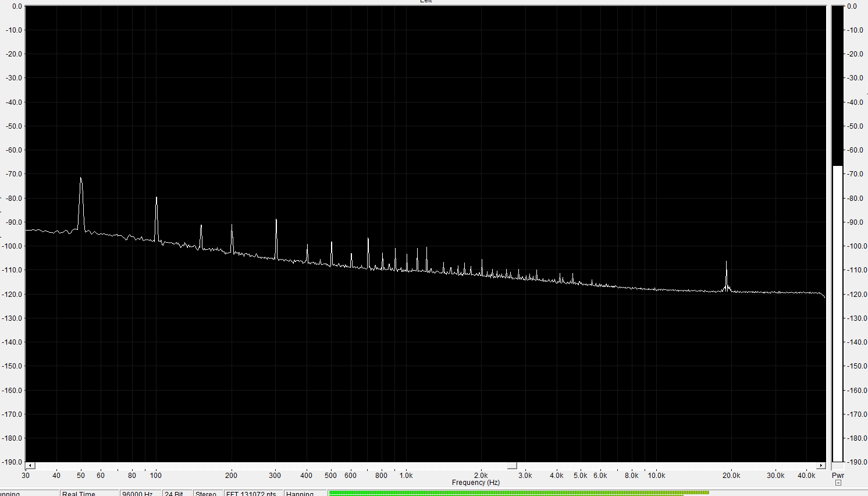Click the white Pwr level meter bar
Screen dimensions: 868x496
(x=838, y=314)
